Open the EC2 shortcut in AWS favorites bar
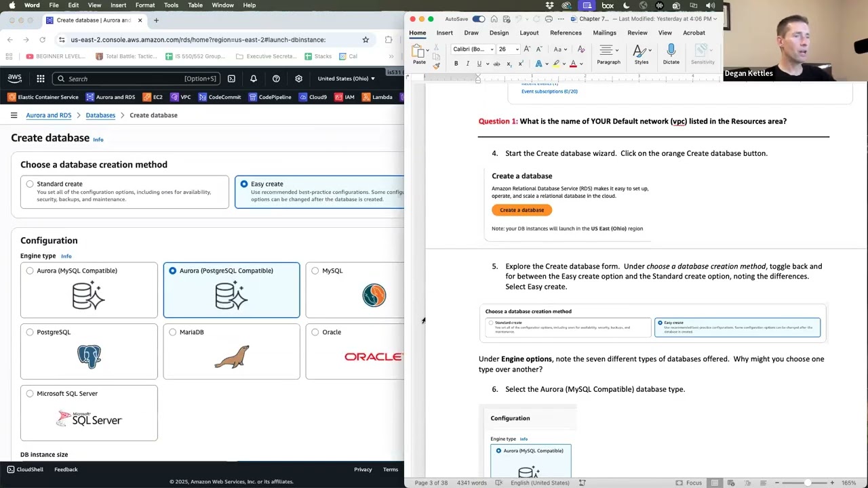The width and height of the screenshot is (868, 488). tap(153, 97)
